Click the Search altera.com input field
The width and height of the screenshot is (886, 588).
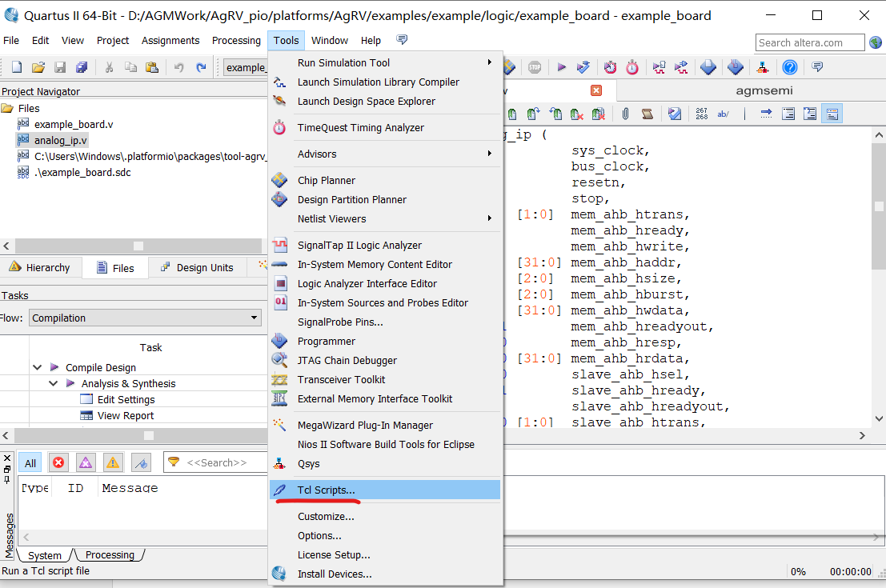point(810,42)
